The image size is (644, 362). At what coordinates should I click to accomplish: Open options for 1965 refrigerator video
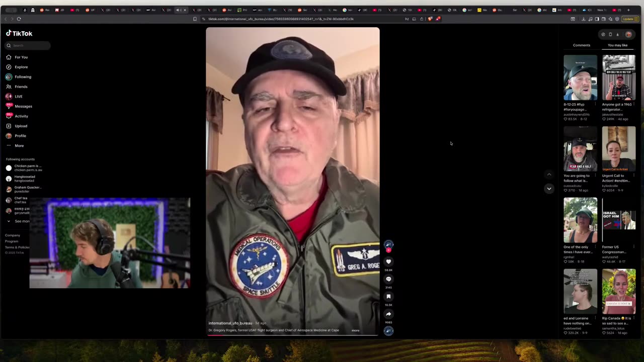click(x=634, y=104)
